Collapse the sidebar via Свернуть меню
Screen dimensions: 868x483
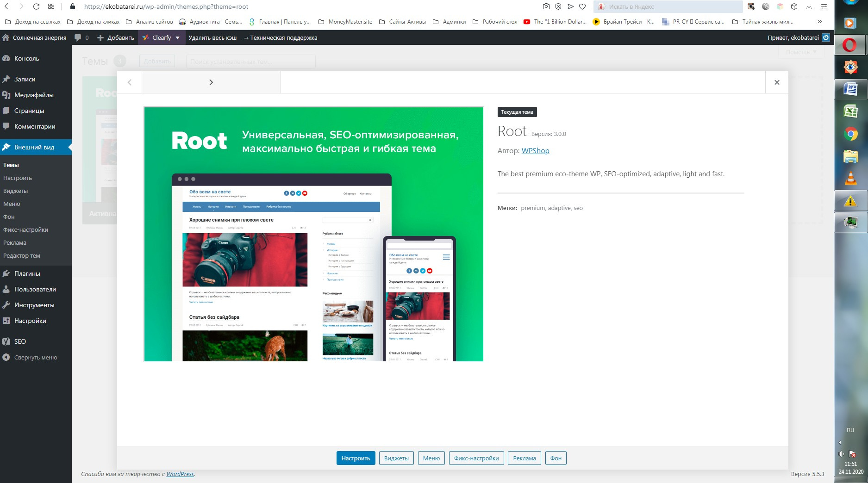(x=36, y=357)
